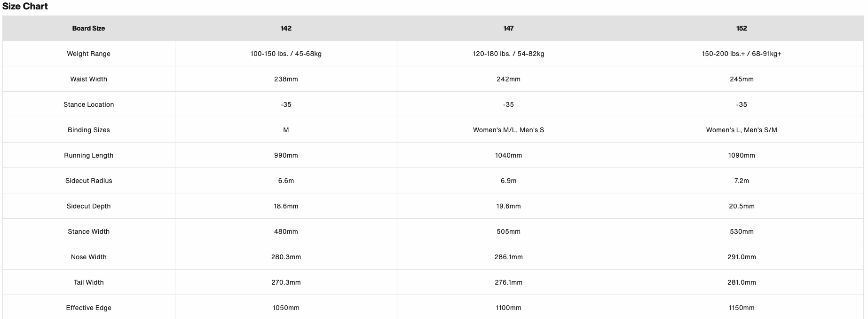Select the Running Length row label

[x=88, y=155]
